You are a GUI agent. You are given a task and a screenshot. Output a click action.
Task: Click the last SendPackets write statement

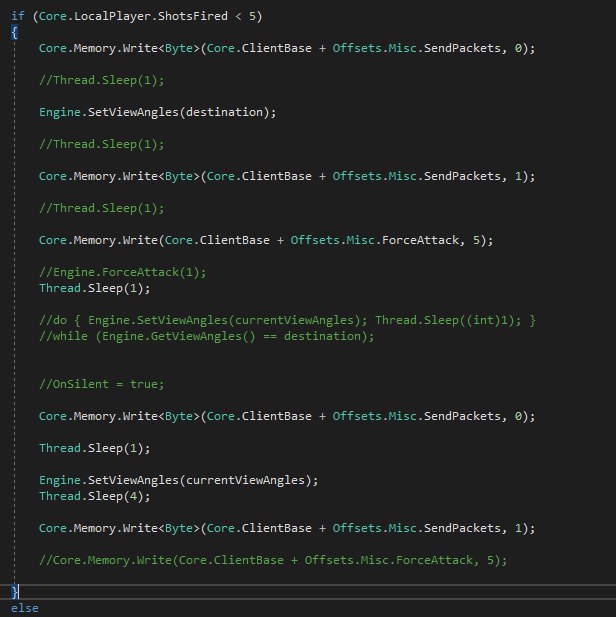pos(287,528)
